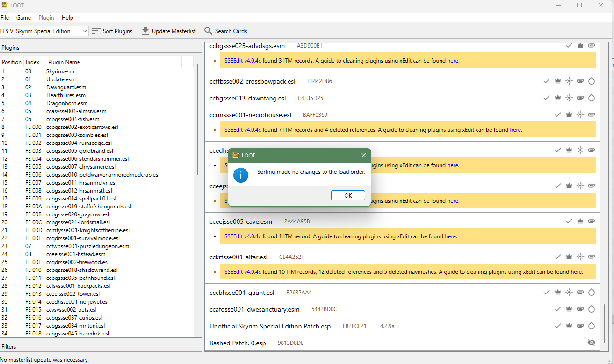This screenshot has height=364, width=614.
Task: Select Dawnguard.esm in the plugins list
Action: (x=97, y=87)
